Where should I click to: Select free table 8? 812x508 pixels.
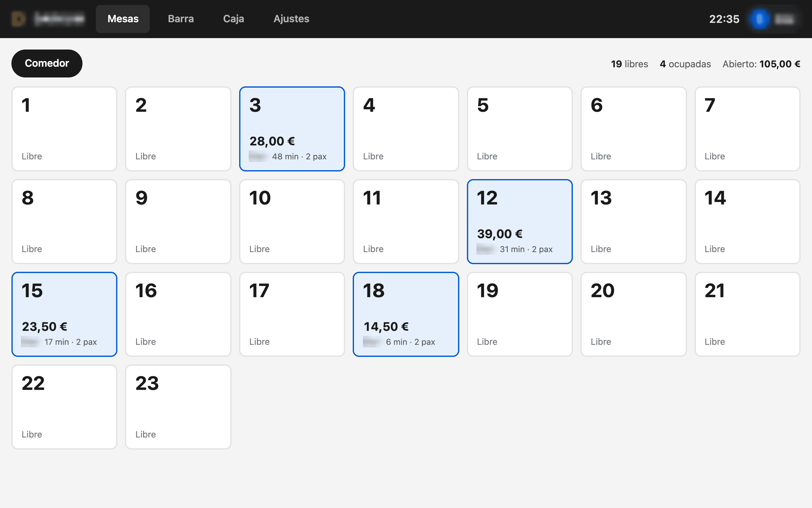click(64, 222)
